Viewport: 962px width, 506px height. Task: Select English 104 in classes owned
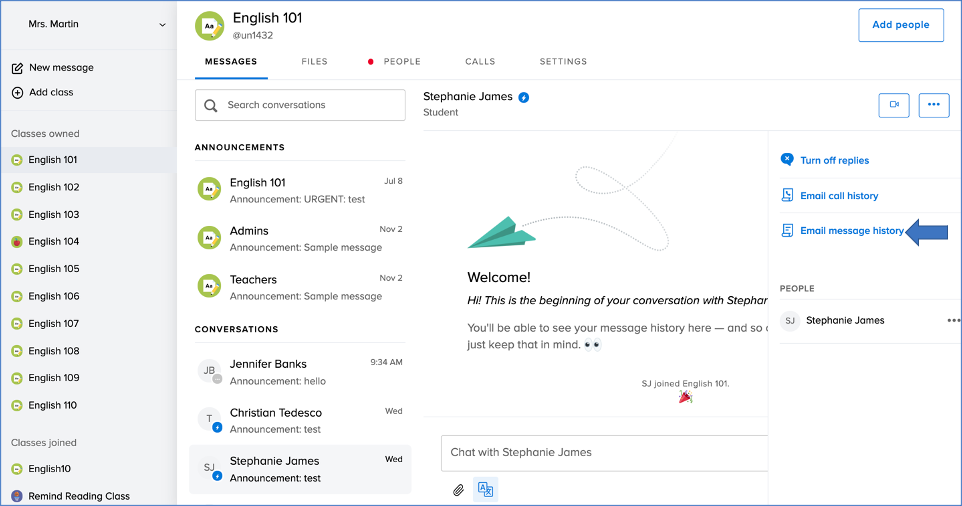[x=53, y=242]
